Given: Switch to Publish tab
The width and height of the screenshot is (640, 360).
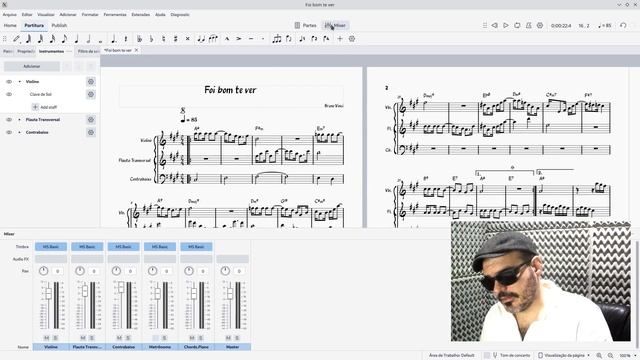Looking at the screenshot, I should [x=59, y=25].
